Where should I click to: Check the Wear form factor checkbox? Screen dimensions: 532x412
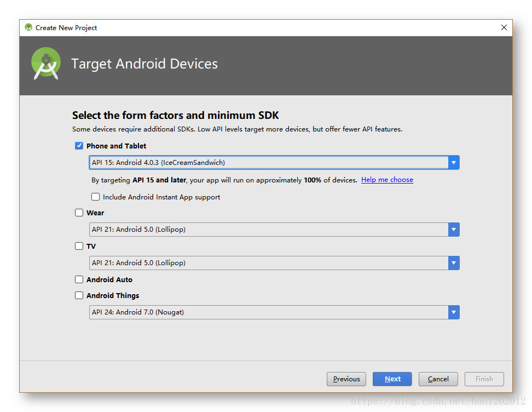tap(79, 213)
